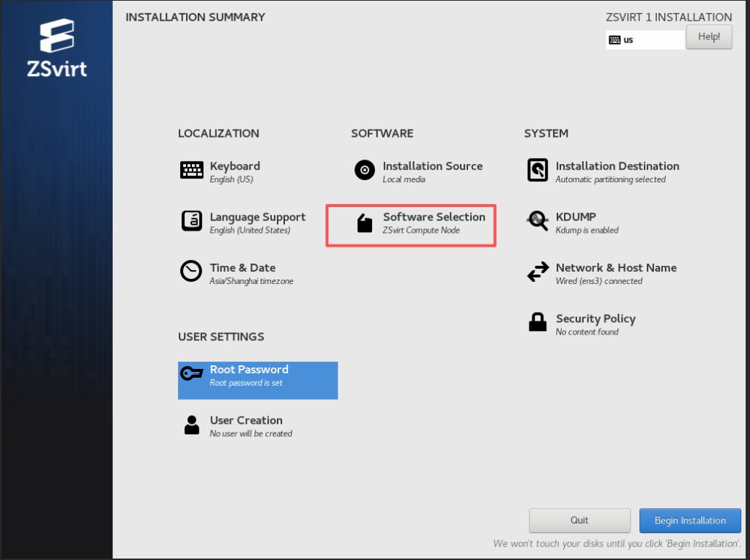Click the Help! button
The width and height of the screenshot is (750, 560).
click(709, 37)
